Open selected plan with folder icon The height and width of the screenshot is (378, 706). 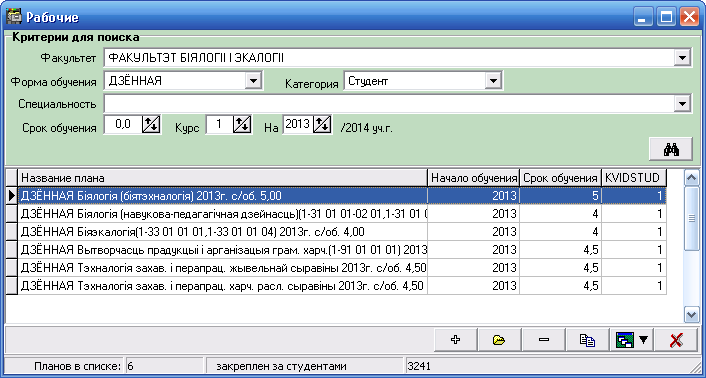pyautogui.click(x=499, y=340)
